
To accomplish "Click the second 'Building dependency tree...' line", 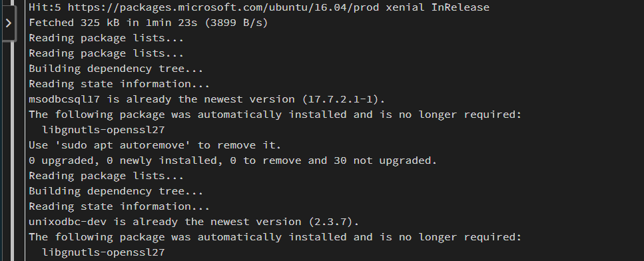I will click(x=116, y=191).
